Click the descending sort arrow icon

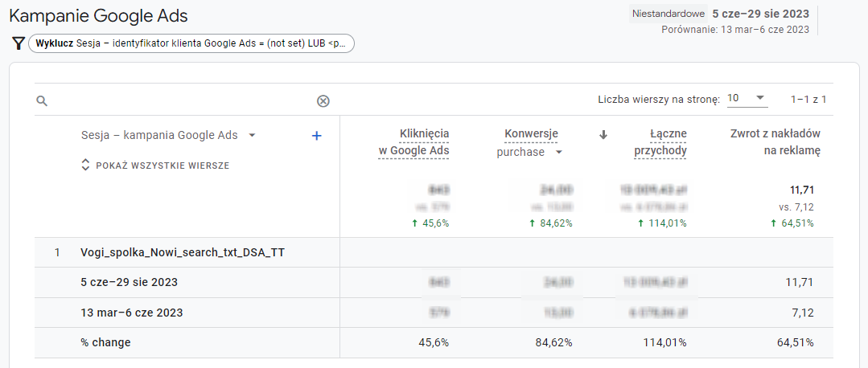pyautogui.click(x=603, y=135)
